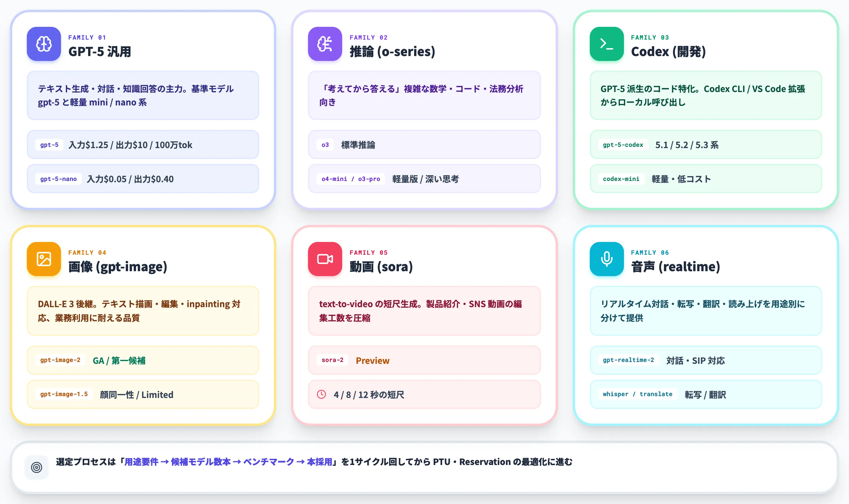Select the gpt-5-nano model tag
Screen dimensions: 849x504
[x=59, y=179]
